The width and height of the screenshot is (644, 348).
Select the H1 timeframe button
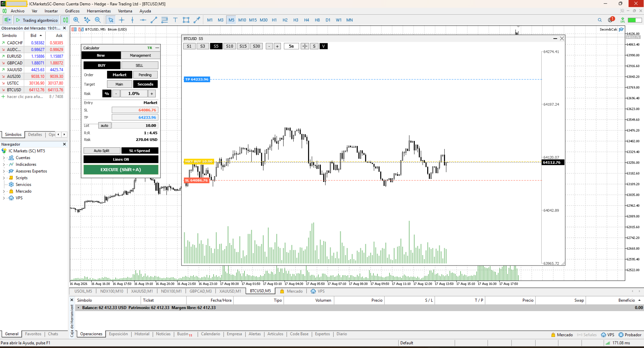274,20
